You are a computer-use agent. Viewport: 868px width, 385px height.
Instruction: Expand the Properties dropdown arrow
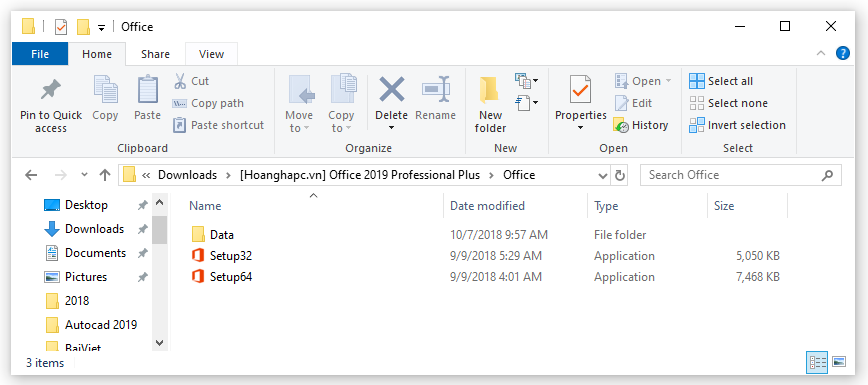(x=581, y=128)
